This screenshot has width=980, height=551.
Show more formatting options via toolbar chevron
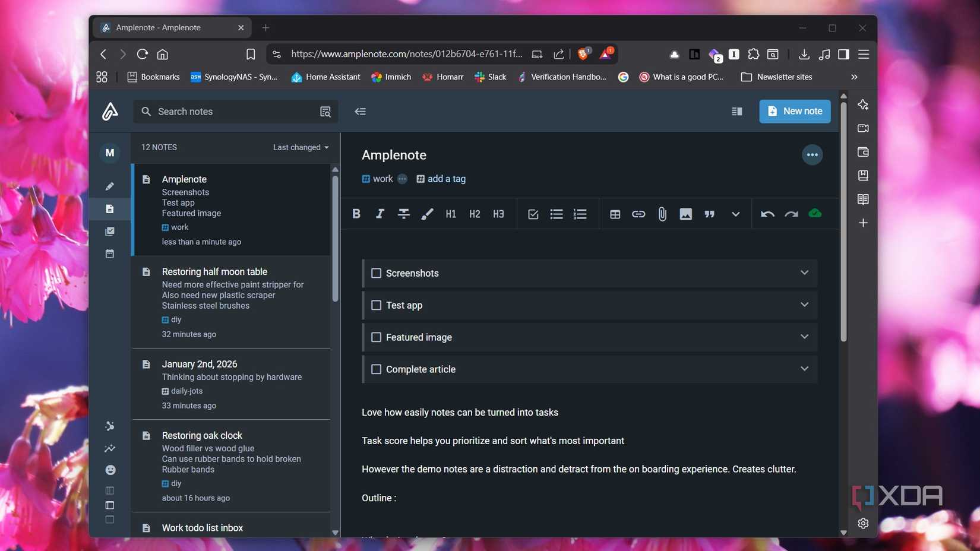(735, 214)
